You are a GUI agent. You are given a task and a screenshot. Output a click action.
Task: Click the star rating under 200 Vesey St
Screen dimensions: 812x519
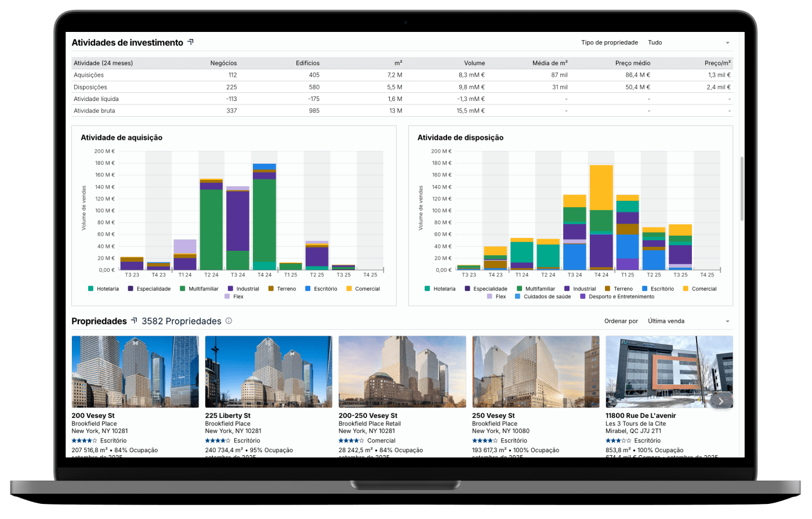coord(84,441)
